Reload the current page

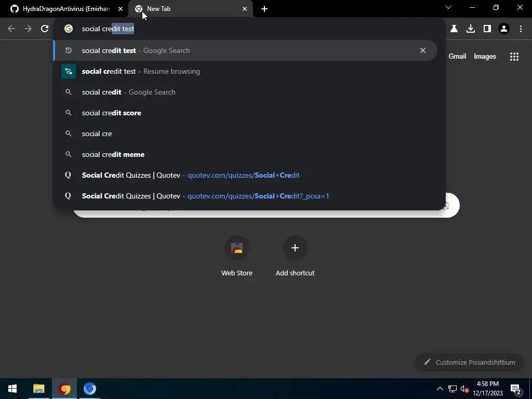coord(45,29)
